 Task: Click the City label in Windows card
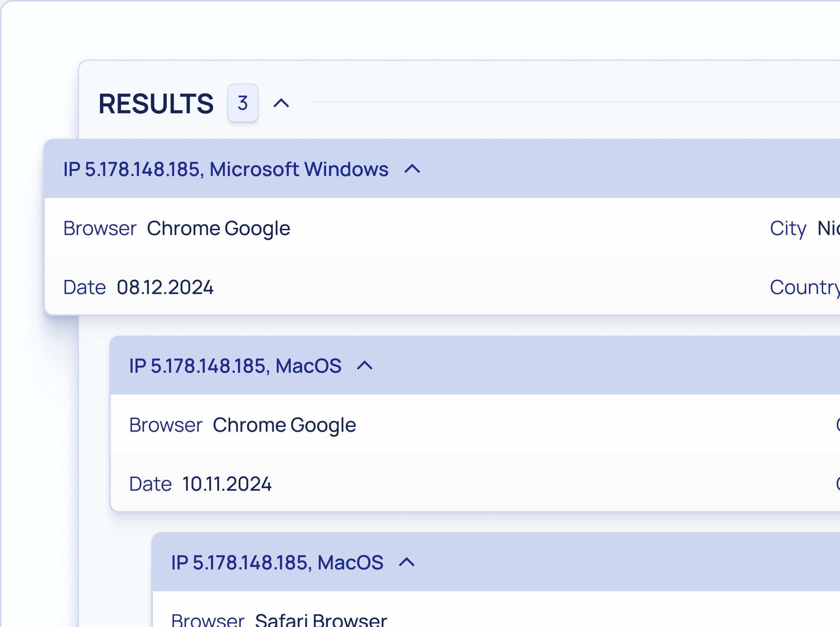click(789, 228)
